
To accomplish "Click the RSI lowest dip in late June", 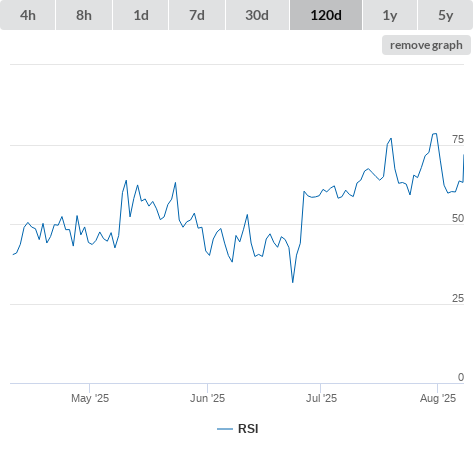I will click(293, 282).
